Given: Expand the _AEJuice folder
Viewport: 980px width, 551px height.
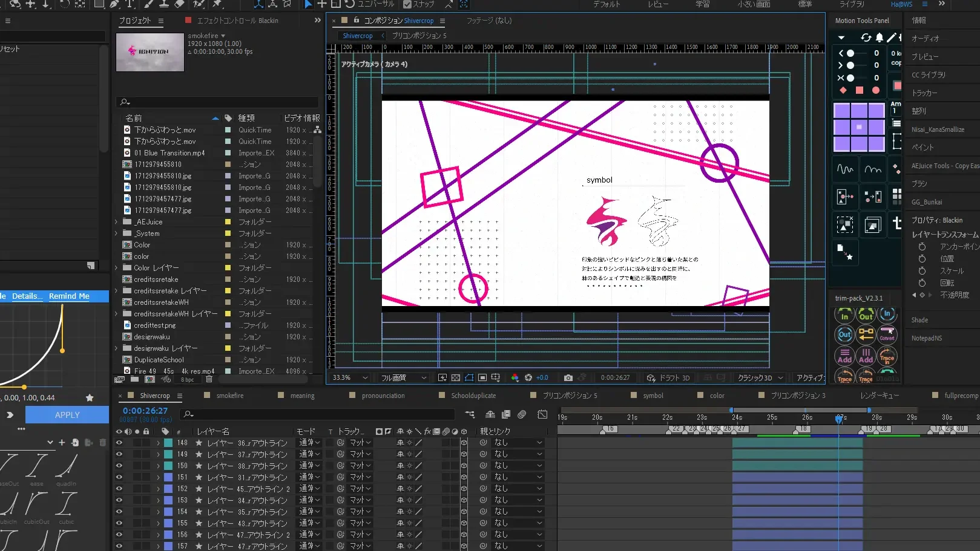Looking at the screenshot, I should click(x=116, y=222).
